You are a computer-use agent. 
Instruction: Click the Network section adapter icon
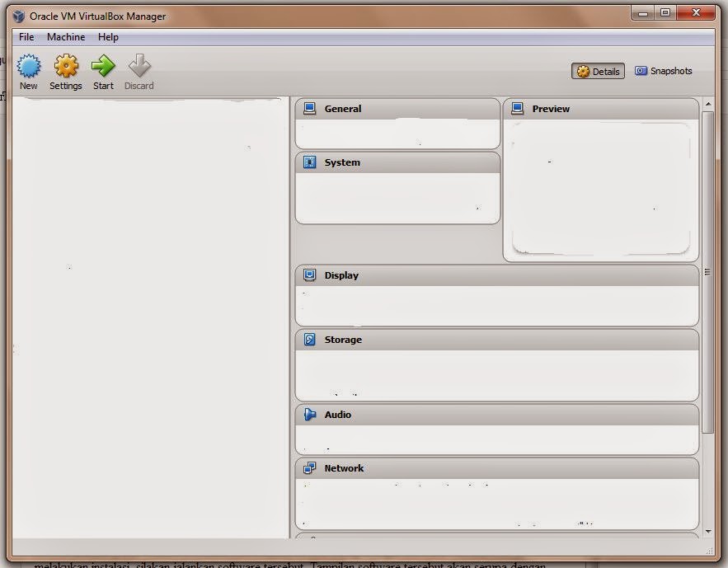coord(310,467)
